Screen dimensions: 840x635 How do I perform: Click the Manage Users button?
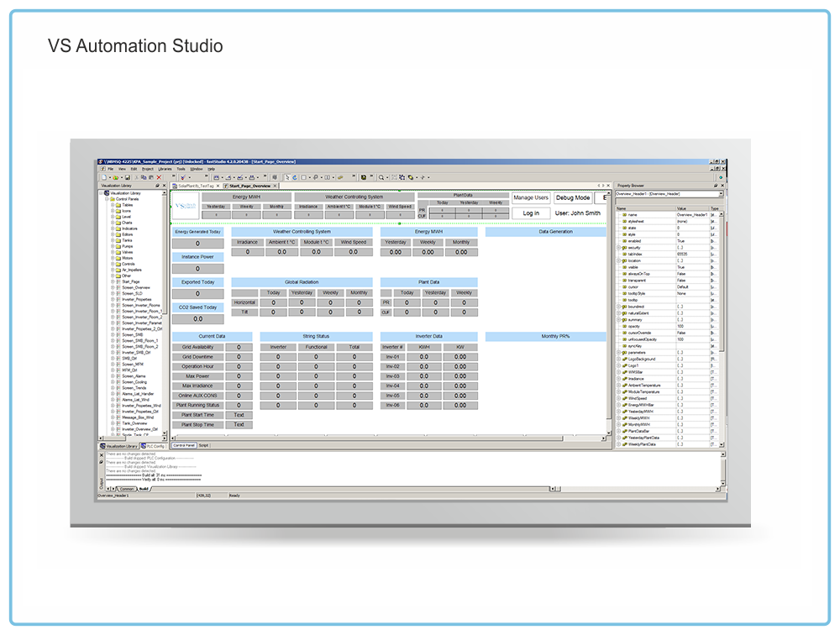coord(531,197)
